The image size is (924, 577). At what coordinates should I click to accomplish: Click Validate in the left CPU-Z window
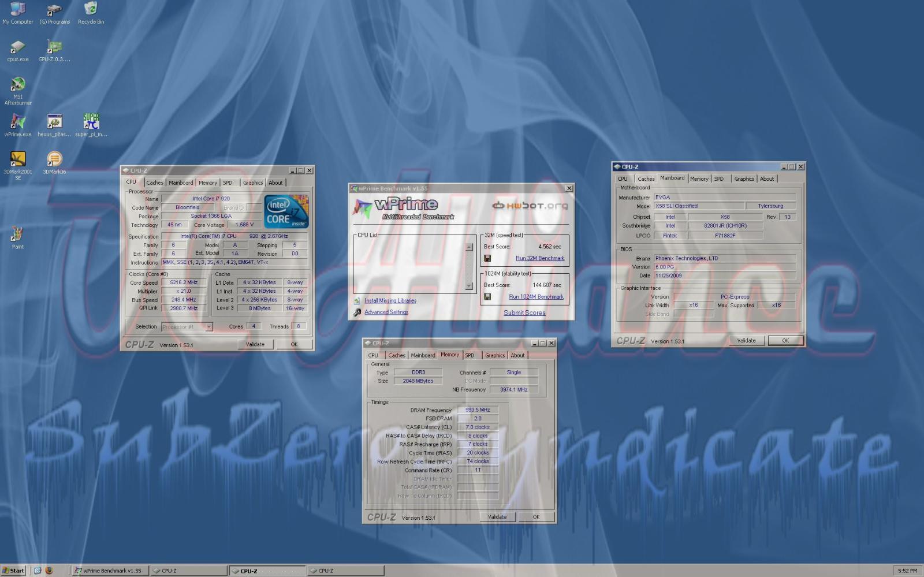coord(255,344)
